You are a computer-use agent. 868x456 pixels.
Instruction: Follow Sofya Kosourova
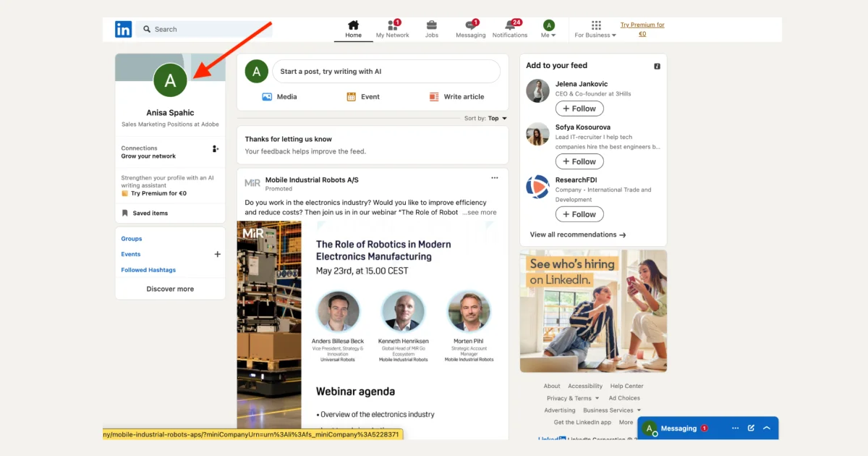click(x=579, y=161)
